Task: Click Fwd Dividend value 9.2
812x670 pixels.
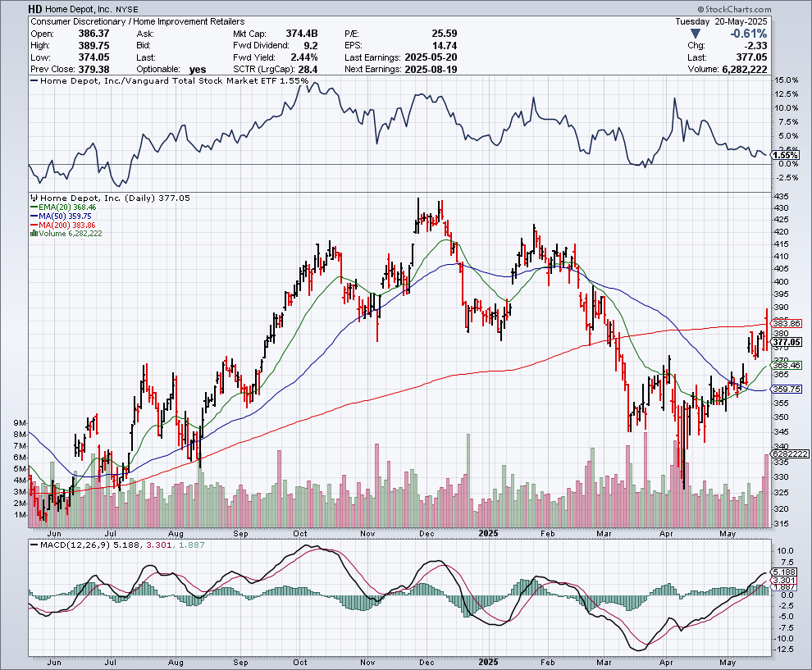Action: tap(311, 46)
